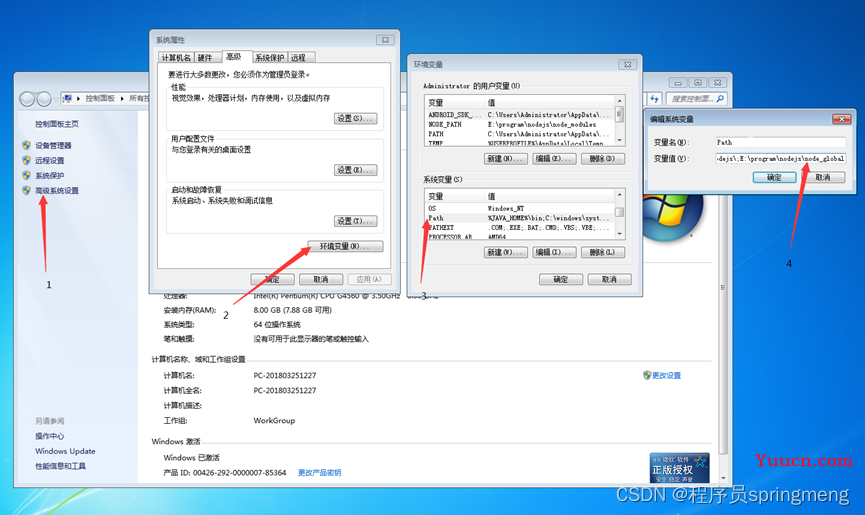The width and height of the screenshot is (865, 515).
Task: Select system variable Path row
Action: pyautogui.click(x=520, y=218)
